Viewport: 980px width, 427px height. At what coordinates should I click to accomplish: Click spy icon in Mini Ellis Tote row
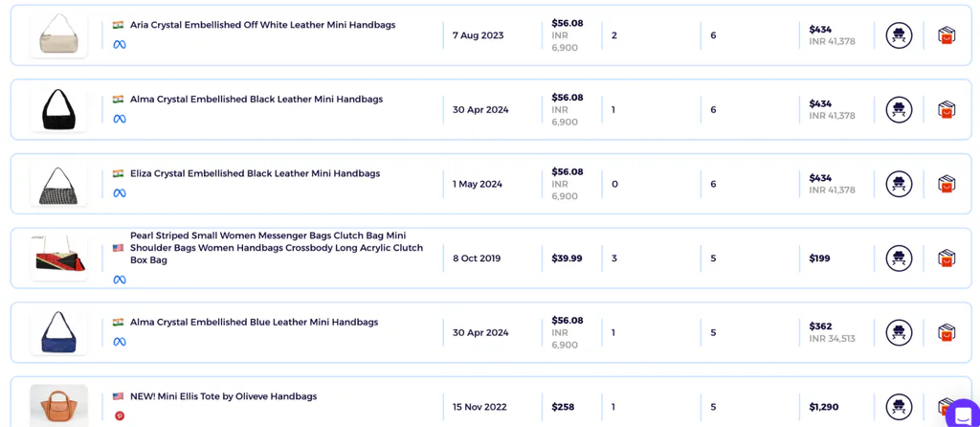899,407
